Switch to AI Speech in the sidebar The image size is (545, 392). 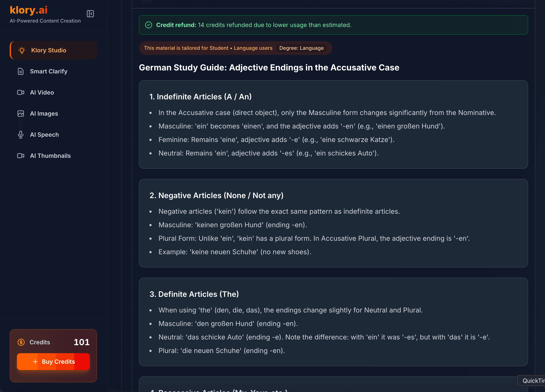pos(45,135)
